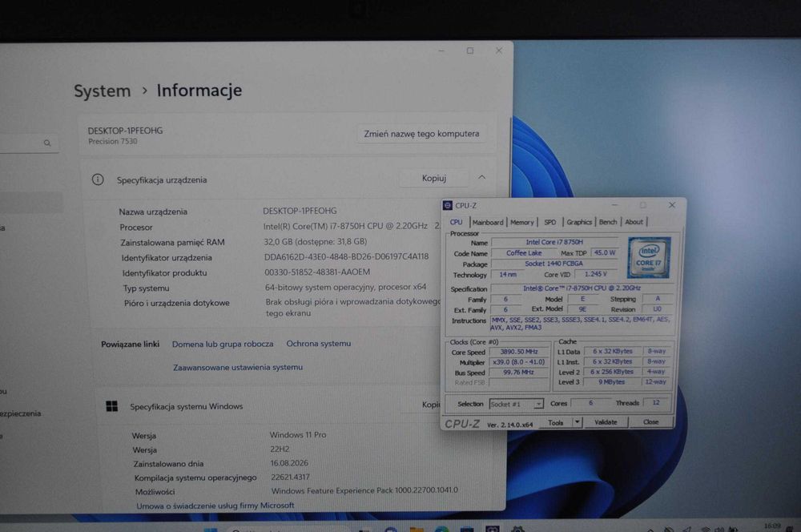Open the Tools dropdown arrow in CPU-Z
The image size is (801, 532).
[577, 422]
